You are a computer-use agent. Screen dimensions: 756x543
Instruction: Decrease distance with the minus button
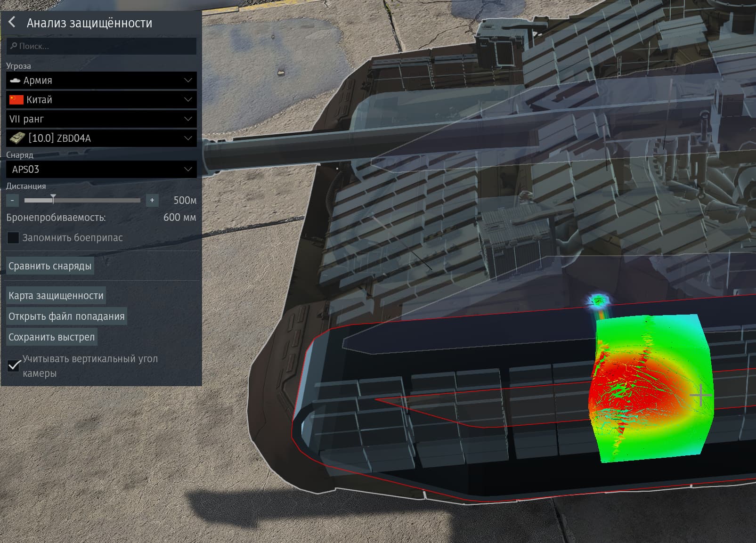tap(12, 200)
